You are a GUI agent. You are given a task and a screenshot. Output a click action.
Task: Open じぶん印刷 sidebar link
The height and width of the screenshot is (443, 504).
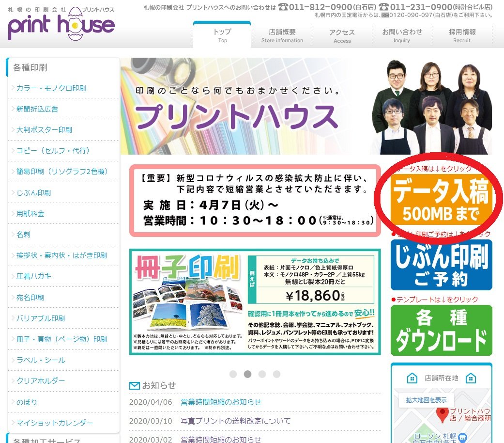click(33, 193)
